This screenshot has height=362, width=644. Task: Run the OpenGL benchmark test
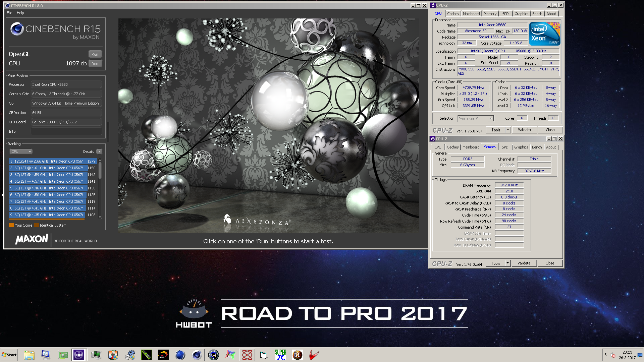pos(95,54)
